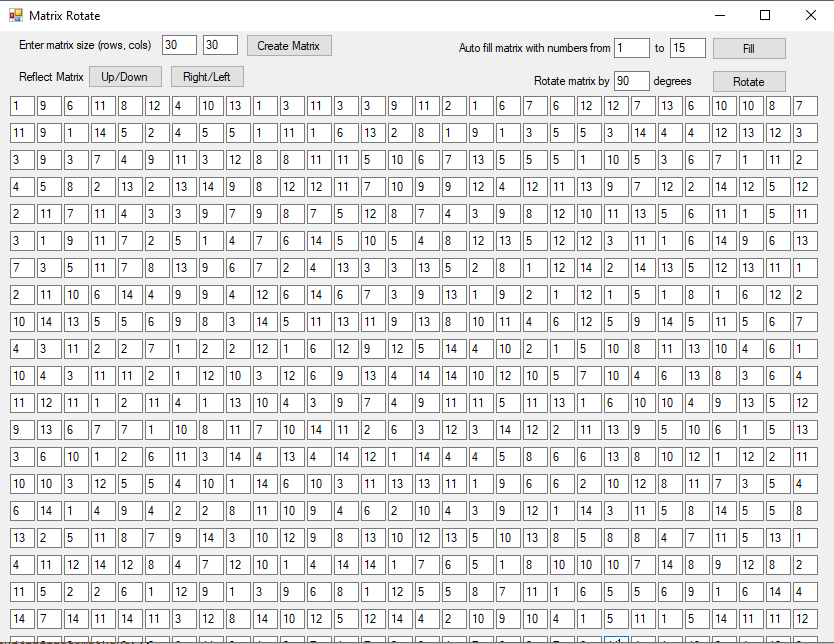
Task: Focus the matrix rows input showing 30
Action: [179, 45]
